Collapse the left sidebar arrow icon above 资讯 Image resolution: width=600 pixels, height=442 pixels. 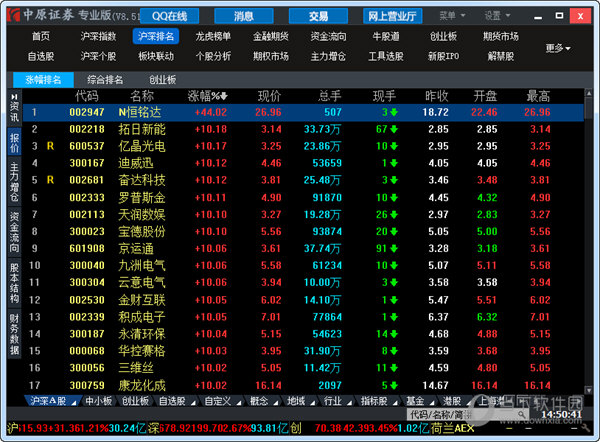pyautogui.click(x=15, y=96)
